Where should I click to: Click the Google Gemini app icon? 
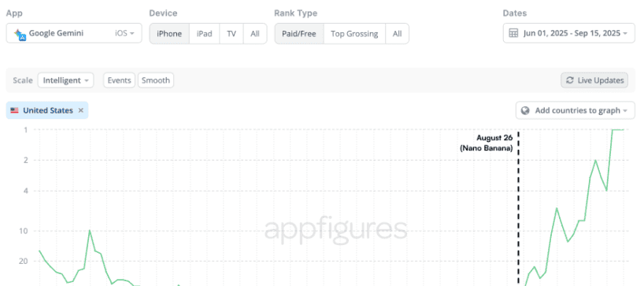(20, 34)
